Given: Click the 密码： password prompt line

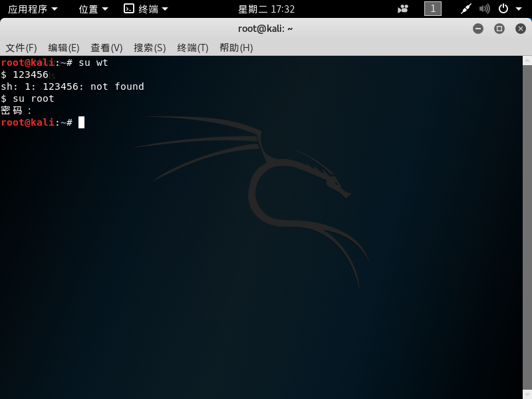Looking at the screenshot, I should 16,110.
